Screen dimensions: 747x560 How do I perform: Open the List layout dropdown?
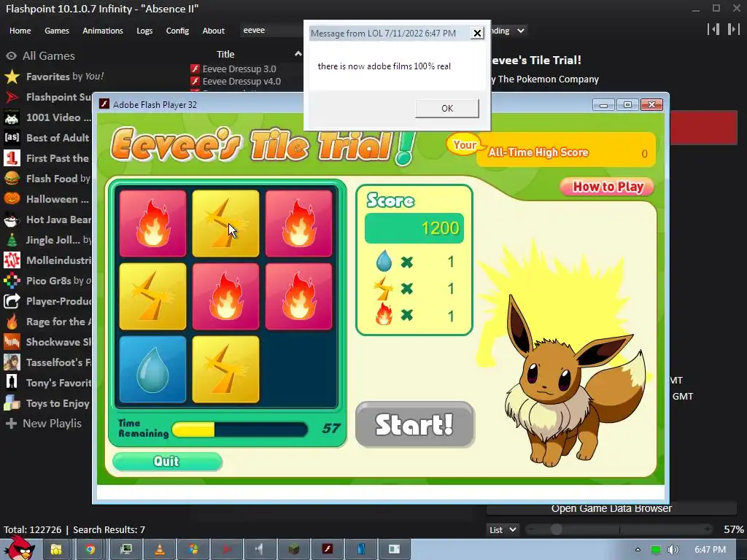point(503,529)
